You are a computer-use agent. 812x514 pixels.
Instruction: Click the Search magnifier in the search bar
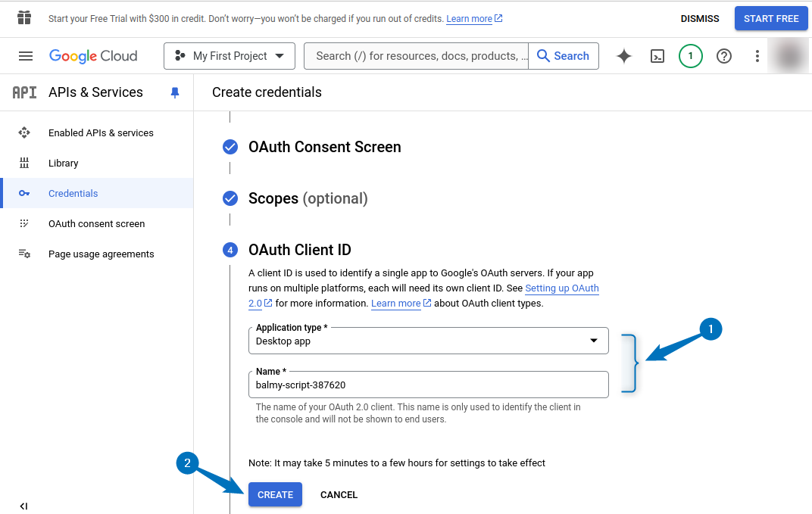pos(564,56)
